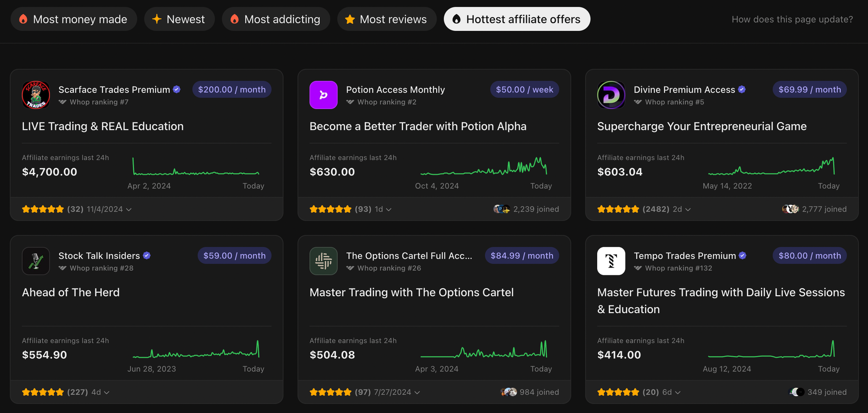Image resolution: width=868 pixels, height=413 pixels.
Task: Open 'How does this page update?' link
Action: pos(792,20)
